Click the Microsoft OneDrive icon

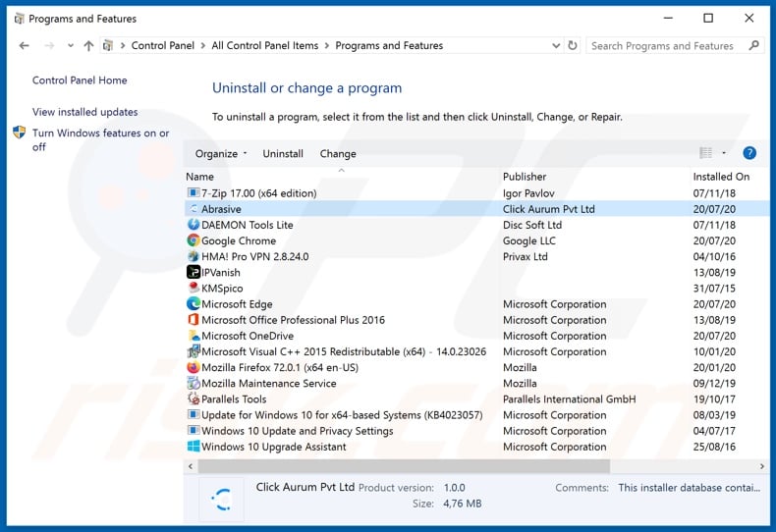(x=193, y=336)
